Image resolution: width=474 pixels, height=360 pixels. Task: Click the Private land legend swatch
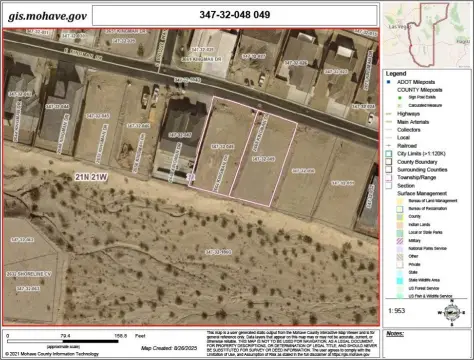pyautogui.click(x=400, y=264)
